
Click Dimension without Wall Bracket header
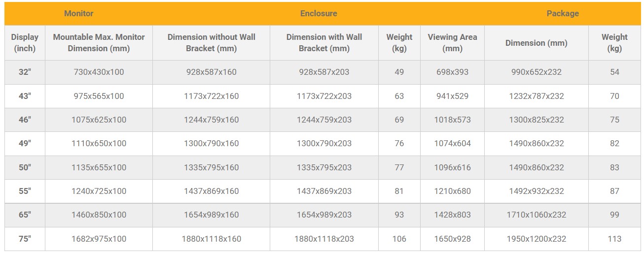tap(211, 43)
